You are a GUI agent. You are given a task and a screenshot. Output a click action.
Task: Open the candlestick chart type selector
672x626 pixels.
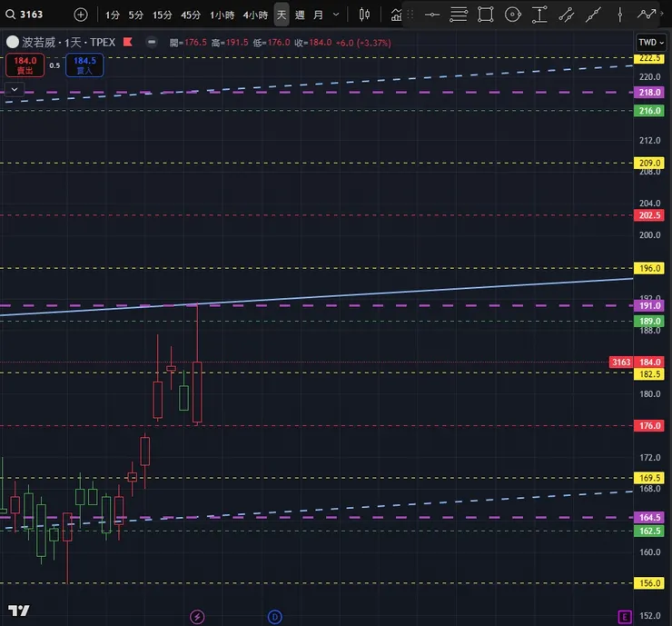pyautogui.click(x=364, y=15)
